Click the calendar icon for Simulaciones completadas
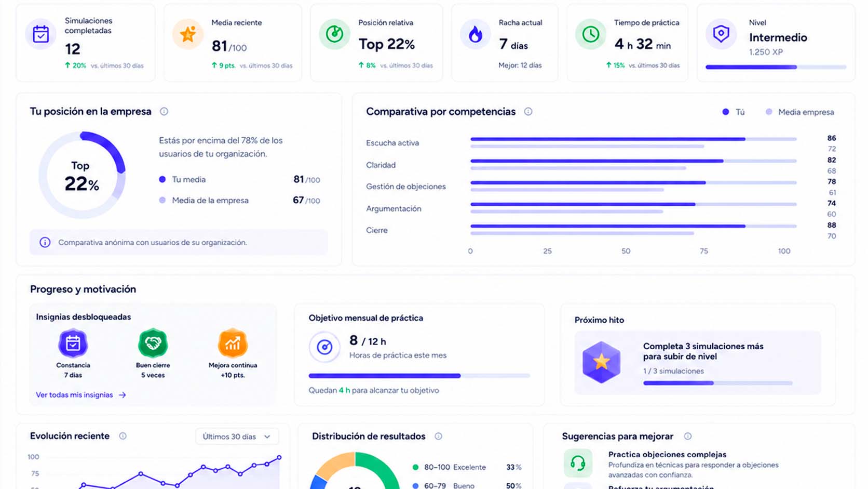Viewport: 868px width, 489px height. [40, 34]
